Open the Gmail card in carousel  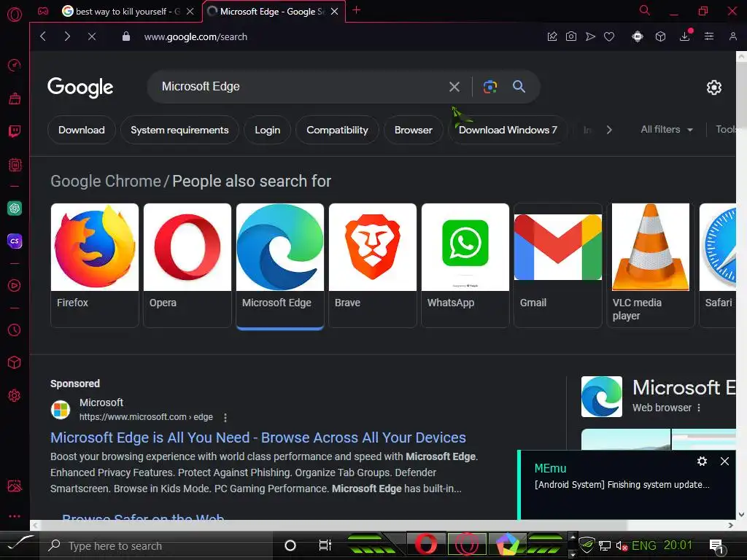click(558, 265)
